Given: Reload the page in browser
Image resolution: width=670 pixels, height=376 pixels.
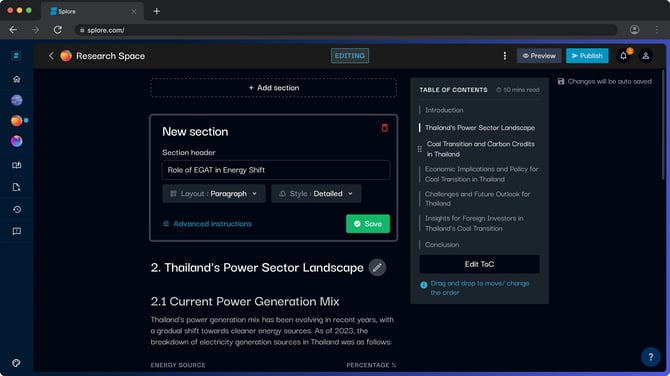Looking at the screenshot, I should (58, 30).
